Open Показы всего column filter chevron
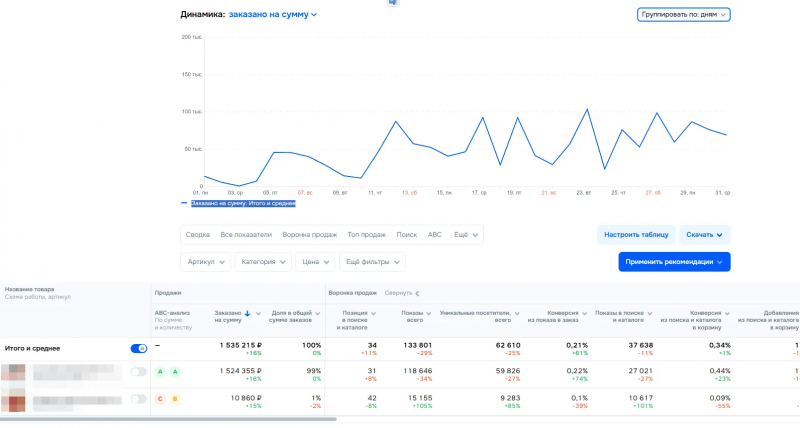Screen dimensions: 800x428 429,313
